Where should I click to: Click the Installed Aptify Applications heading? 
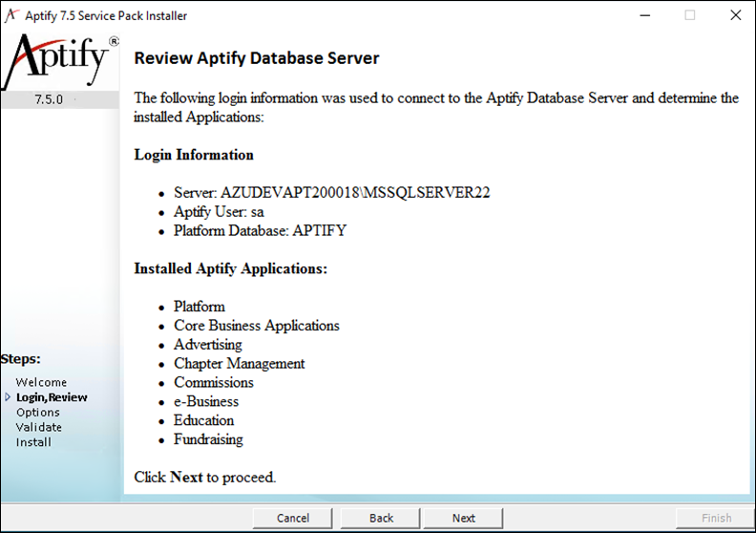tap(230, 268)
